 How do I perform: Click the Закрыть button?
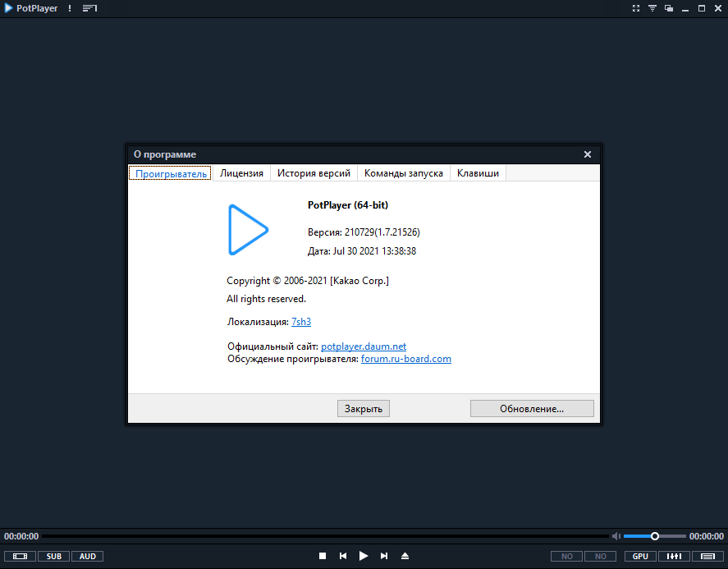pyautogui.click(x=363, y=409)
